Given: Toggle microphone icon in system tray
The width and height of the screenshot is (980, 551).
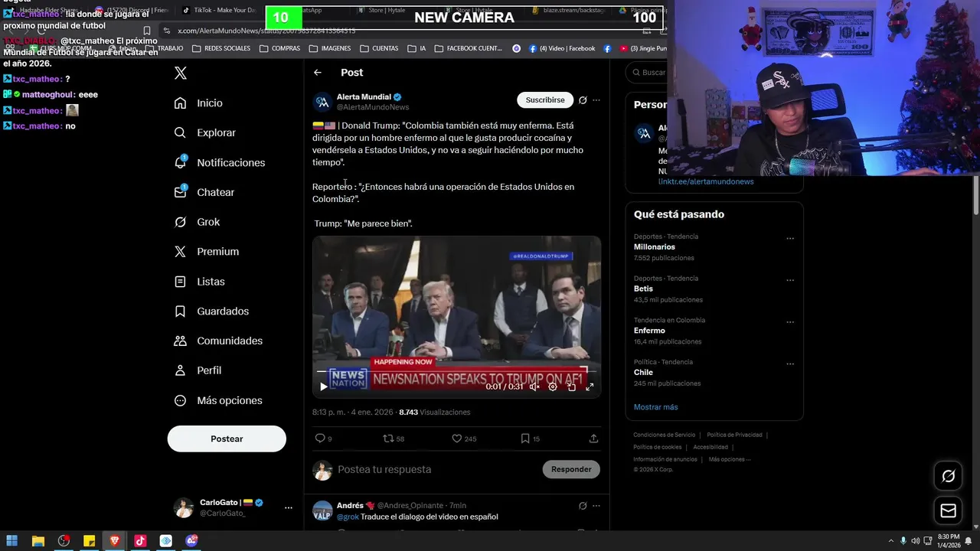Looking at the screenshot, I should (903, 541).
